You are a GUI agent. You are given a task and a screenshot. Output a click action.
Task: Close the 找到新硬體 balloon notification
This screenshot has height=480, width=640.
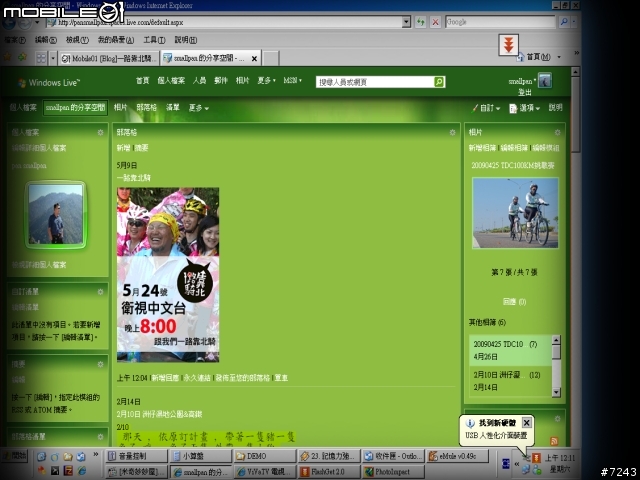click(x=527, y=422)
